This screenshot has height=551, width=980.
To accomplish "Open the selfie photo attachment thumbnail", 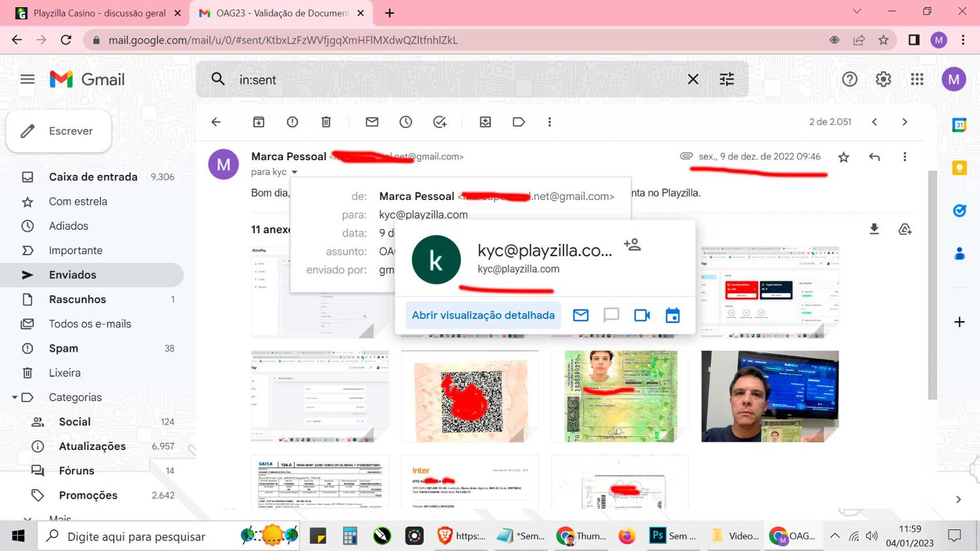I will [770, 396].
